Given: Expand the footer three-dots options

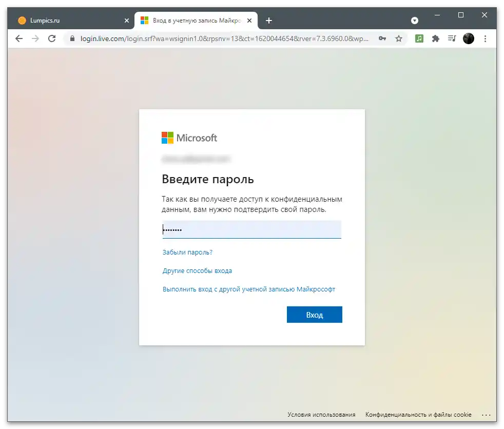Looking at the screenshot, I should pos(486,415).
